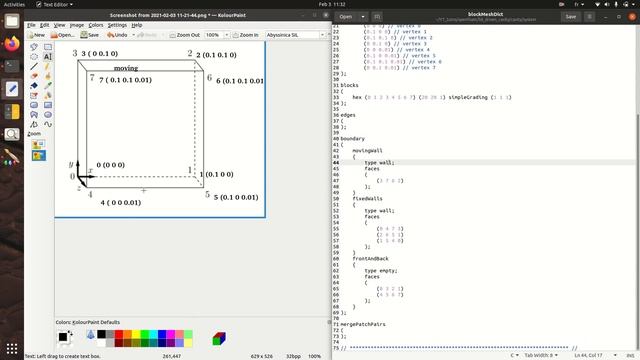Click the Zoom Out button
The height and width of the screenshot is (360, 640).
(x=184, y=35)
